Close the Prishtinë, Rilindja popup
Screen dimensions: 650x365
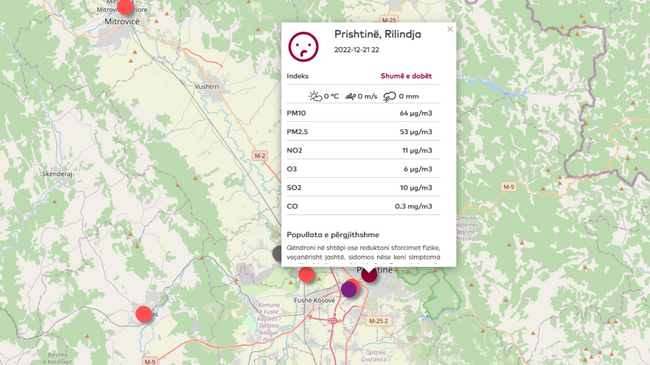tap(450, 29)
